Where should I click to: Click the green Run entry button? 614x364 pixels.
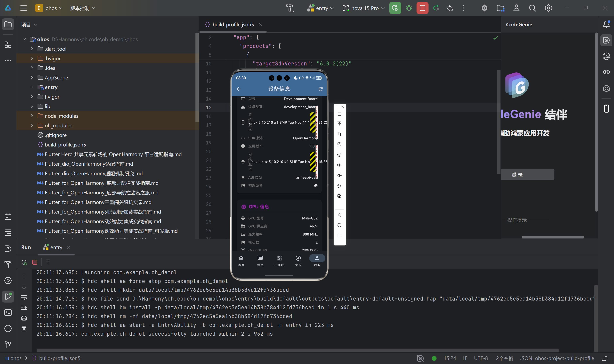[395, 8]
